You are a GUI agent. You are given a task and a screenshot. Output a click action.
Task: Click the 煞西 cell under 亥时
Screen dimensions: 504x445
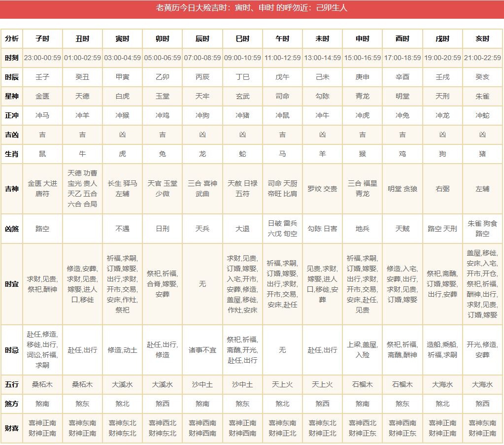pos(482,404)
